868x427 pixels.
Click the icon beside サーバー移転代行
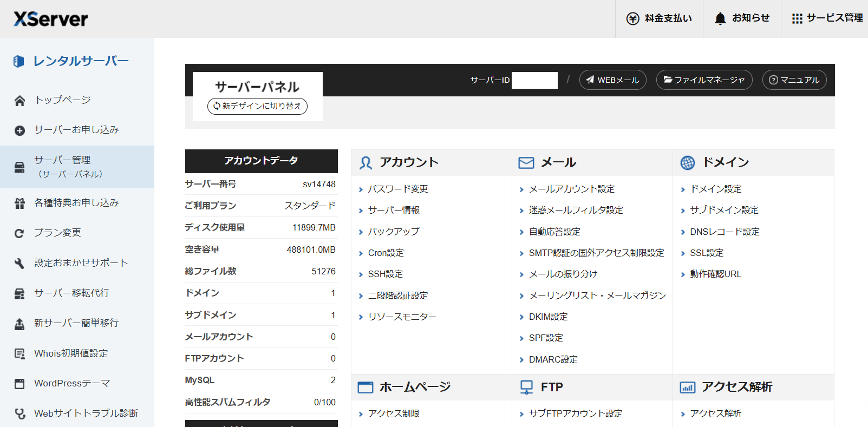pyautogui.click(x=19, y=294)
